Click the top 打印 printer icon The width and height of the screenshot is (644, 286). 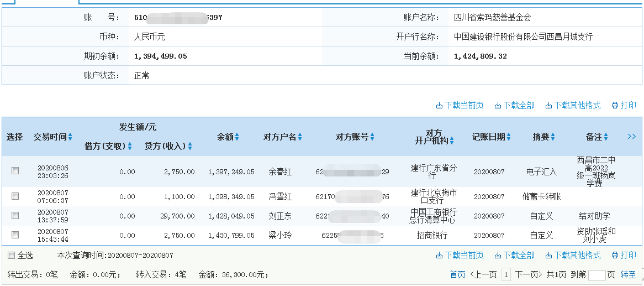[614, 106]
